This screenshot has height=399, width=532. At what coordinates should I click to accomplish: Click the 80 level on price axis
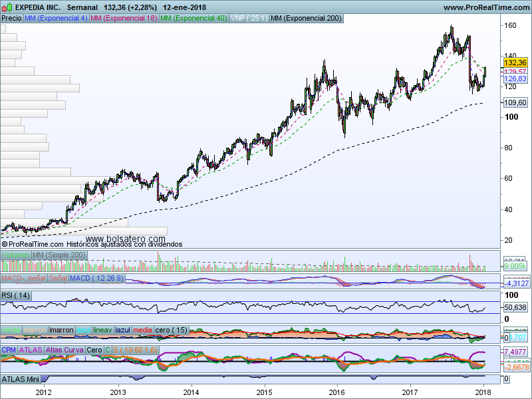(x=508, y=148)
